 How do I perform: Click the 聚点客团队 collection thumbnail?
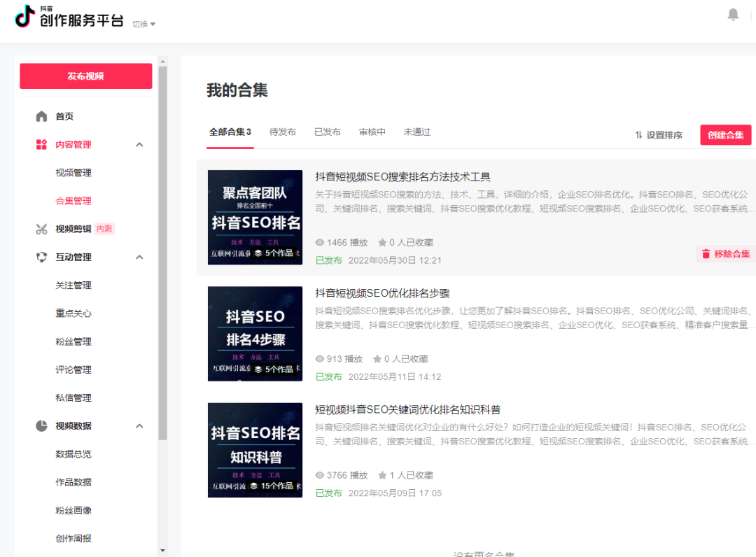coord(255,217)
